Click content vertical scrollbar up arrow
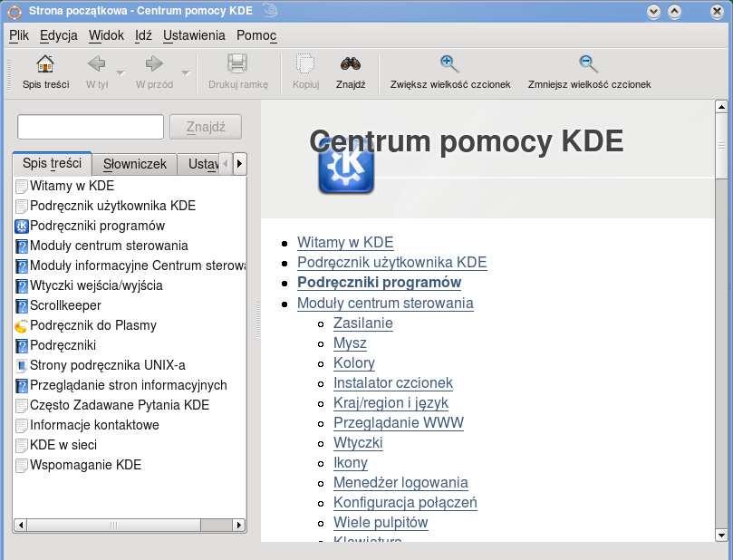Screen dimensions: 733x560 coord(721,107)
